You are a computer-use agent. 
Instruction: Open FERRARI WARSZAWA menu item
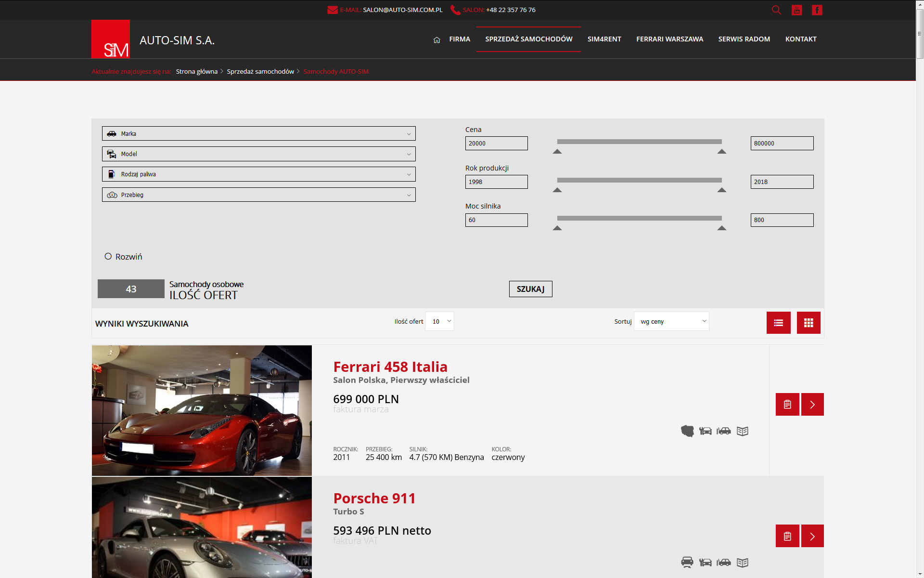tap(670, 39)
